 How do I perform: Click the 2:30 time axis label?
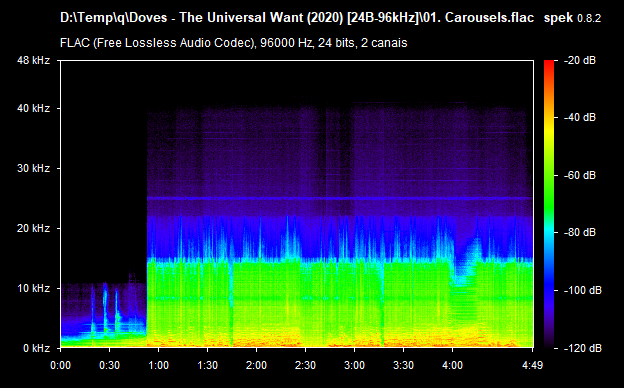pyautogui.click(x=305, y=365)
